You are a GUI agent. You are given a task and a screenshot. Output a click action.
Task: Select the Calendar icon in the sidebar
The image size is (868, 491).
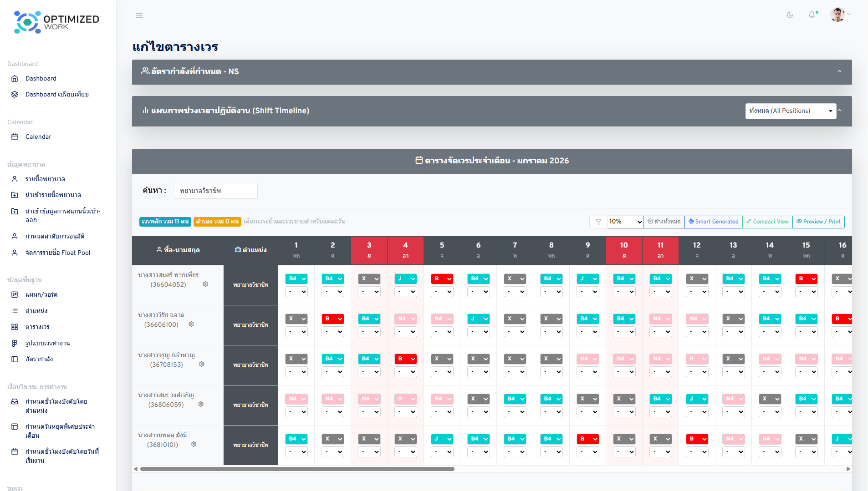(15, 137)
